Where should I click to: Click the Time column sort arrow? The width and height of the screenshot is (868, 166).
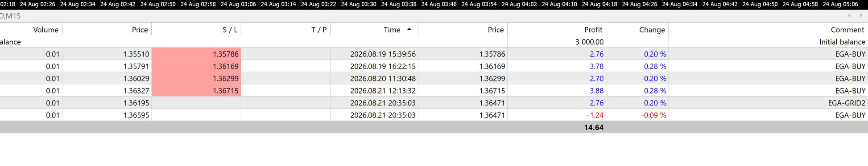pos(409,29)
